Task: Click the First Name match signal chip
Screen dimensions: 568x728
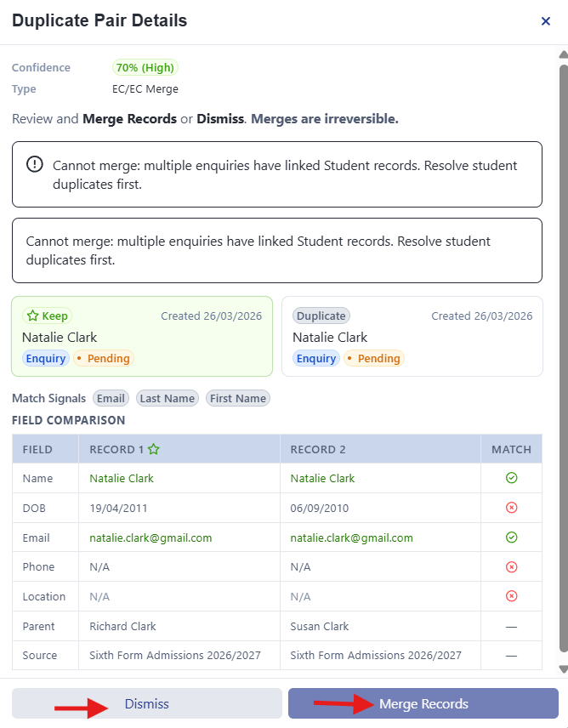Action: 238,398
